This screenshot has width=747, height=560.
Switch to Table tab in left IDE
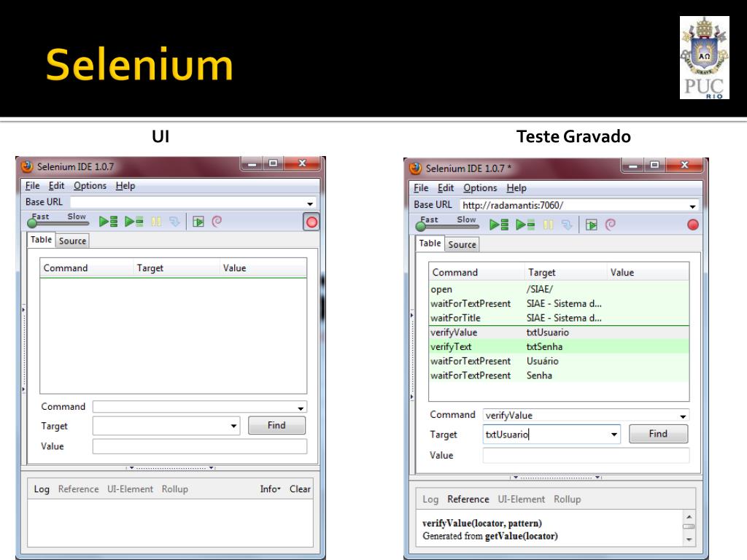(41, 239)
